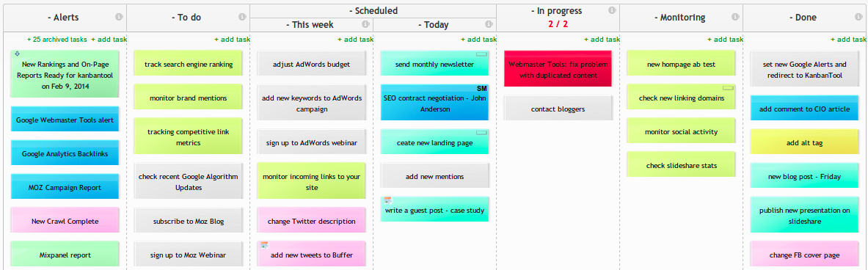Screen dimensions: 868x270
Task: Click the info icon in Alerts column header
Action: pos(119,17)
